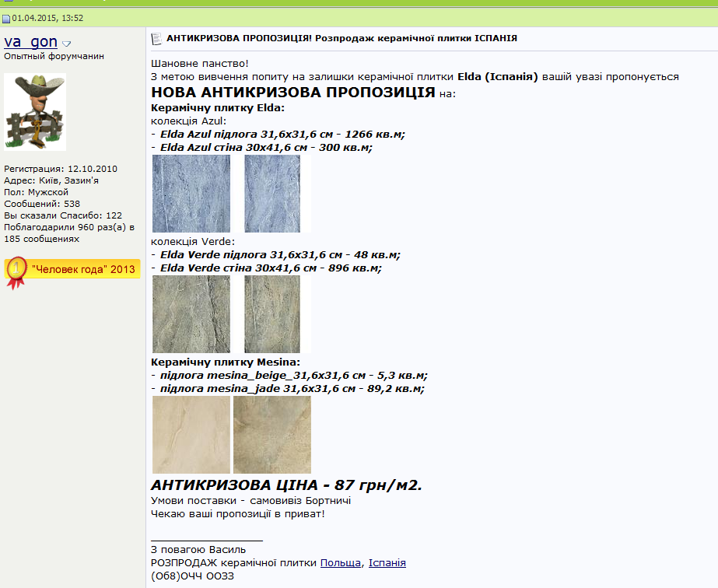The width and height of the screenshot is (718, 588).
Task: Click the heading "НОВА АНТИКРИЗОВА ПРОПОЗИЦІЯ"
Action: 293,93
